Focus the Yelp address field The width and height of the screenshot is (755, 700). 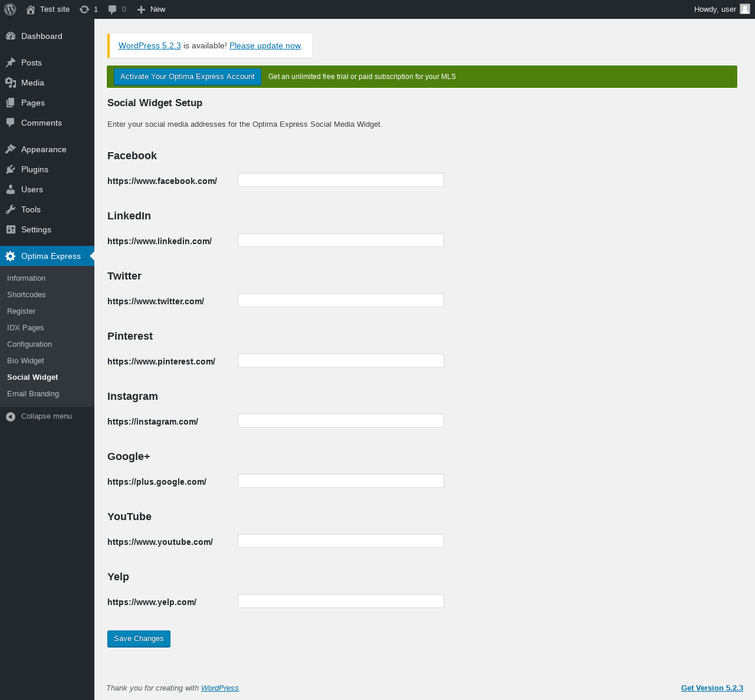click(341, 601)
